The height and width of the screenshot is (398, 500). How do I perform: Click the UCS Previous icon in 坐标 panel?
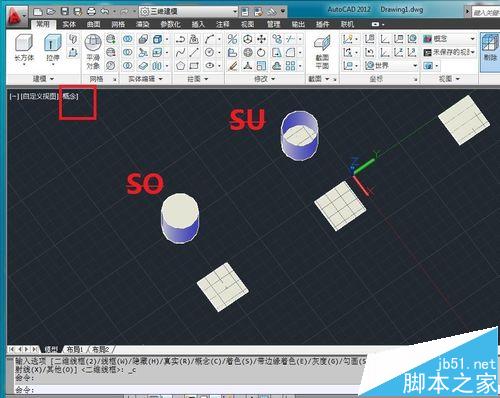point(369,52)
